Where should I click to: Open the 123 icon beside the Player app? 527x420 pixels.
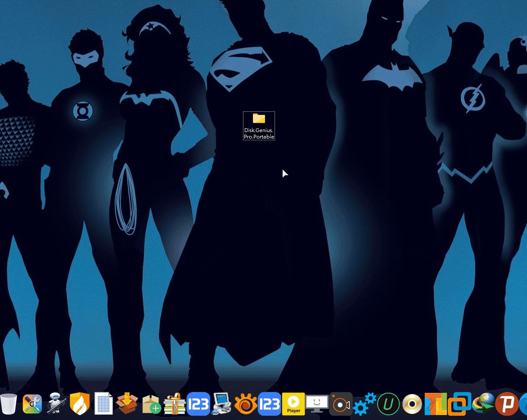[x=269, y=404]
